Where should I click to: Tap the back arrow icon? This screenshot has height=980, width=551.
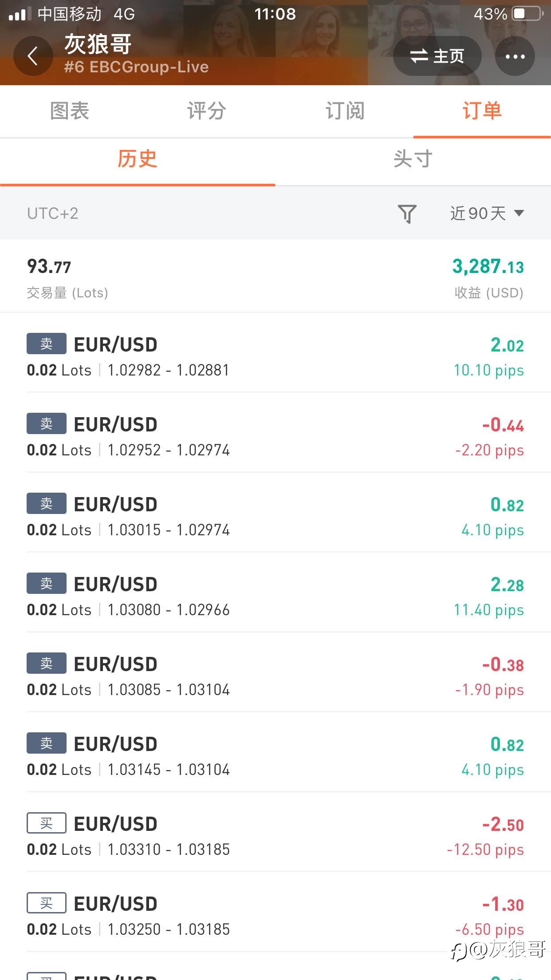point(33,56)
